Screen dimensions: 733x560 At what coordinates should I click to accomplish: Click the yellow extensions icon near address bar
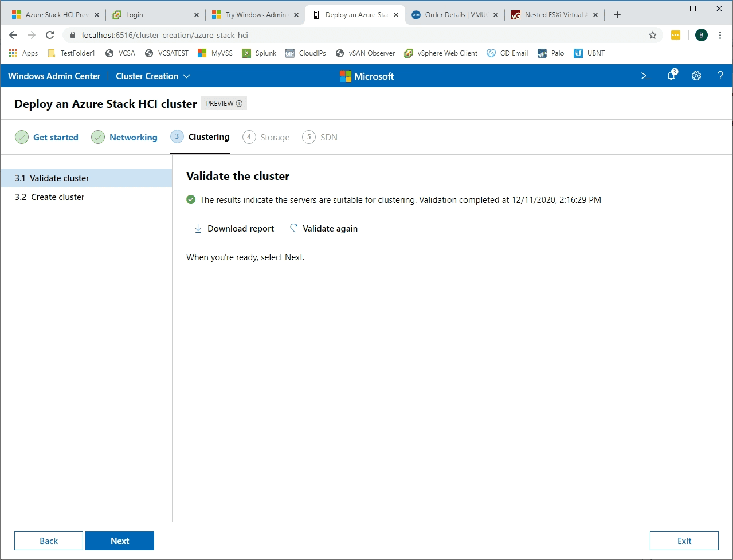tap(675, 35)
